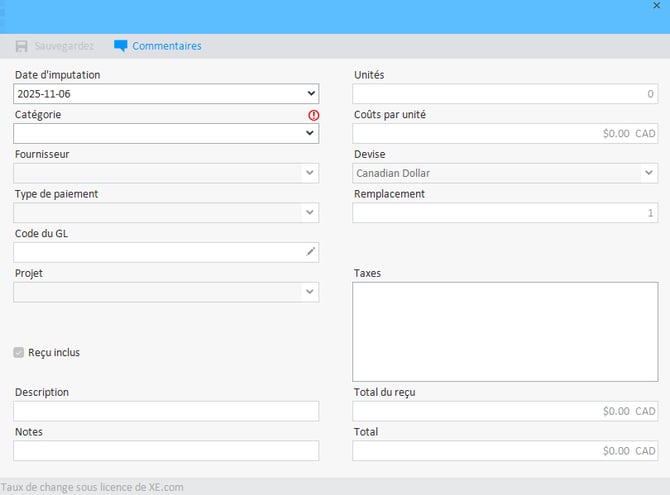Toggle the Reçu inclus checkbox
Viewport: 670px width, 495px height.
(x=19, y=352)
